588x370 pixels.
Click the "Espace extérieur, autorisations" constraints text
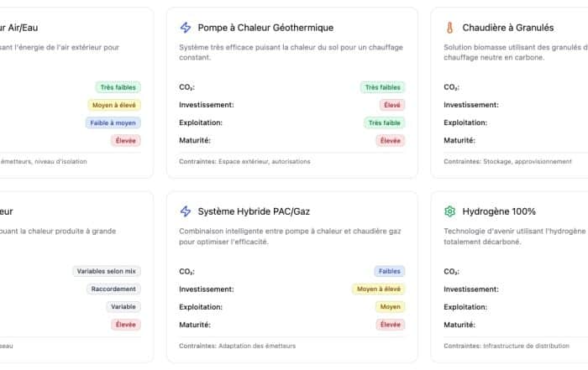270,161
